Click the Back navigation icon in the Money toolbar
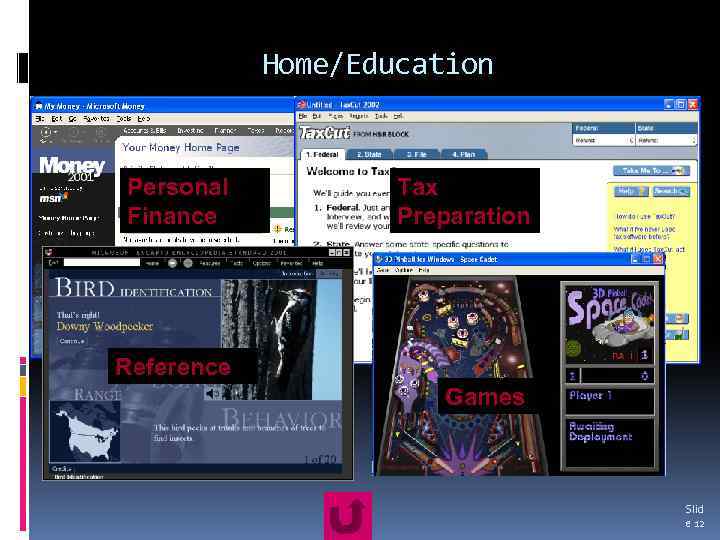The width and height of the screenshot is (720, 540). (46, 132)
